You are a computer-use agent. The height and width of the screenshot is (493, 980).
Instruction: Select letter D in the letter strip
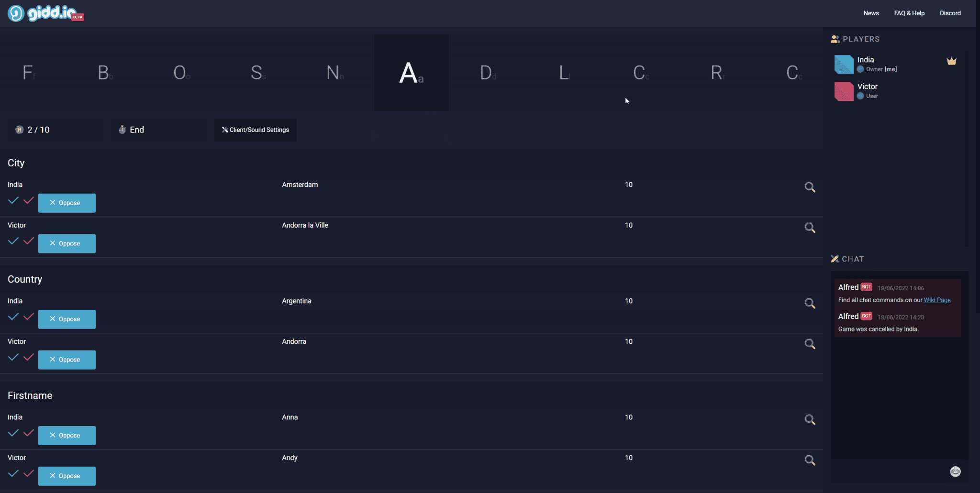(x=487, y=73)
